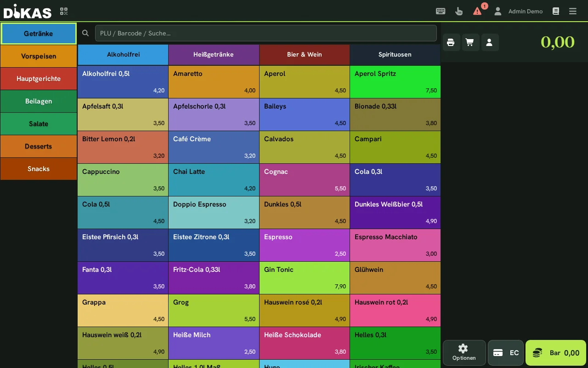Click the QR code icon beside DIKAS logo

(x=64, y=11)
